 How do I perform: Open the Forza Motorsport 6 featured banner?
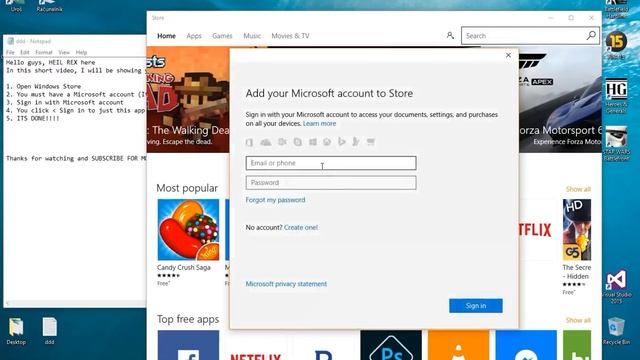coord(560,99)
